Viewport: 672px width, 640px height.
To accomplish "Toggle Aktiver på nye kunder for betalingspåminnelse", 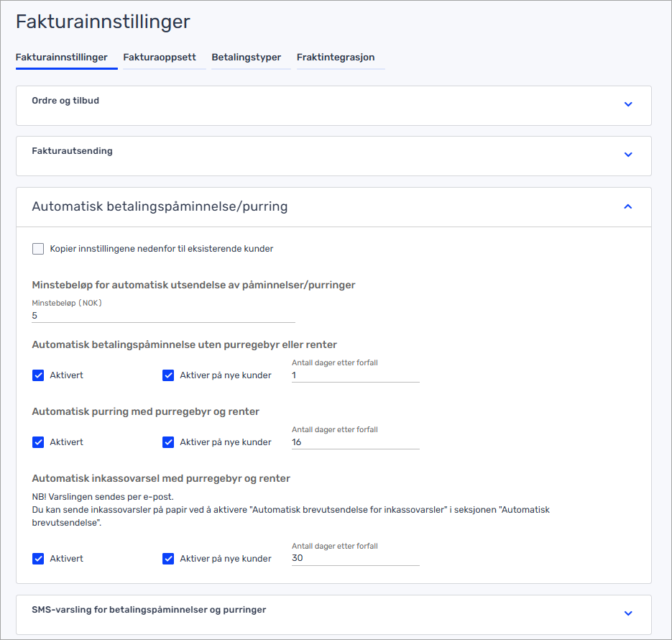I will (x=169, y=375).
